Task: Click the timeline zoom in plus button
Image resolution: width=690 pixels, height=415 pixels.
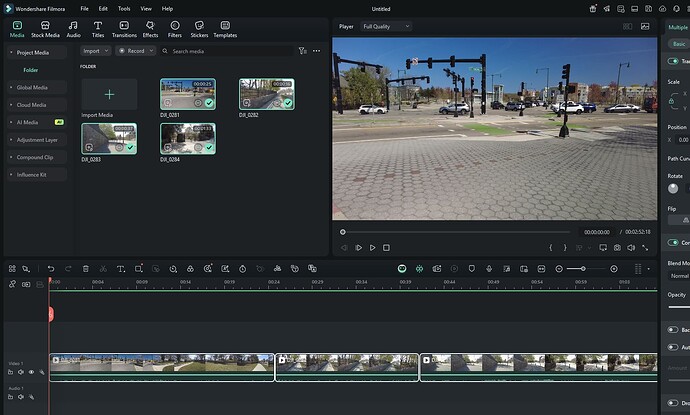Action: 614,268
